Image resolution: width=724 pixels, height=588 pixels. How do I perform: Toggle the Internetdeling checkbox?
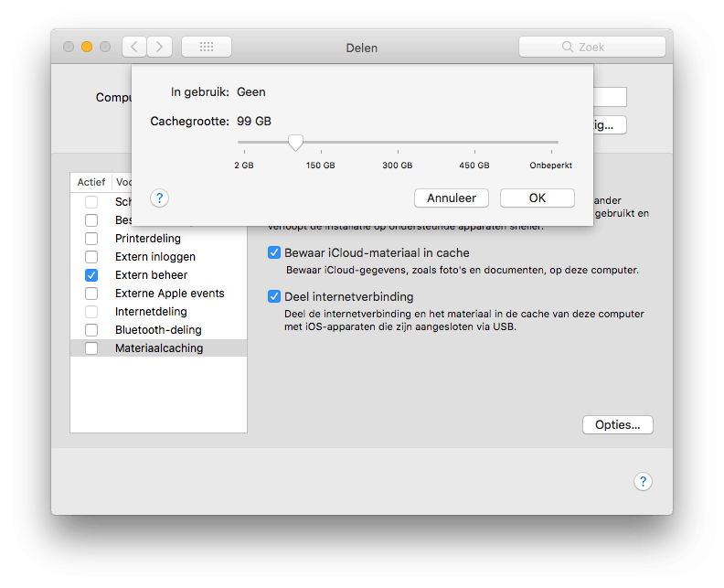[91, 312]
